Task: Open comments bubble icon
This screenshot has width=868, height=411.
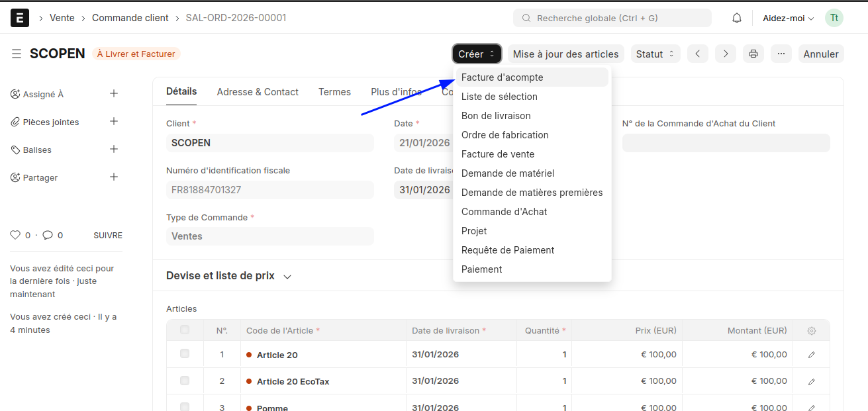Action: [x=48, y=235]
